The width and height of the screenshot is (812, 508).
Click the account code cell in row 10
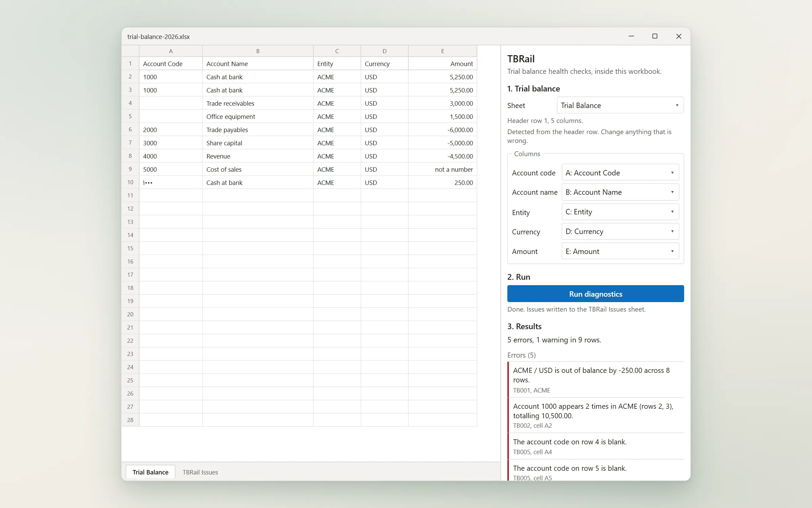(x=171, y=183)
